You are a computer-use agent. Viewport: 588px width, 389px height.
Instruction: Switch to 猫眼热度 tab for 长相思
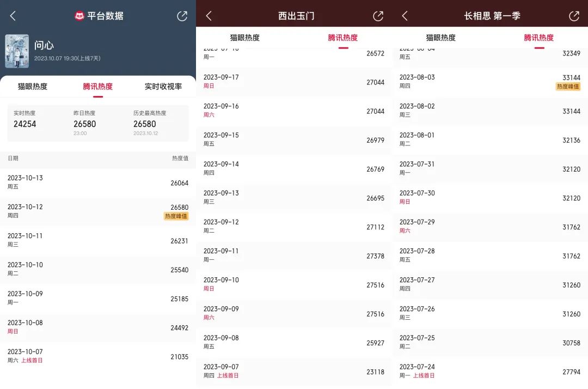tap(441, 38)
